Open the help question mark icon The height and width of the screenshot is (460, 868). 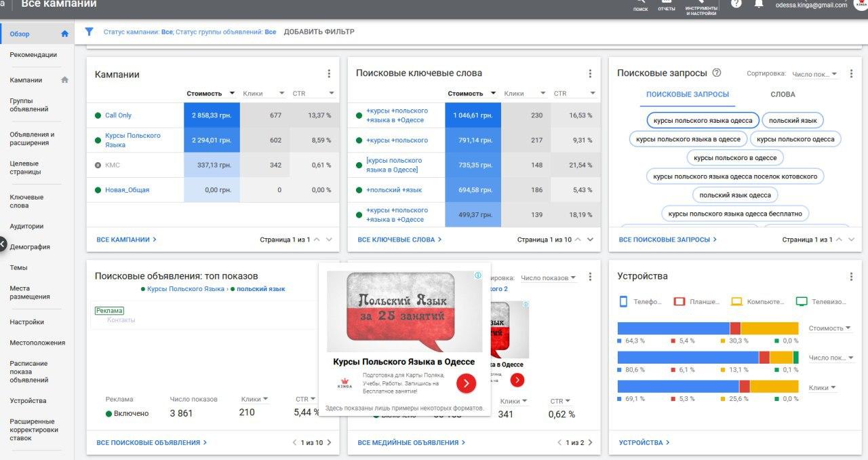click(x=736, y=3)
